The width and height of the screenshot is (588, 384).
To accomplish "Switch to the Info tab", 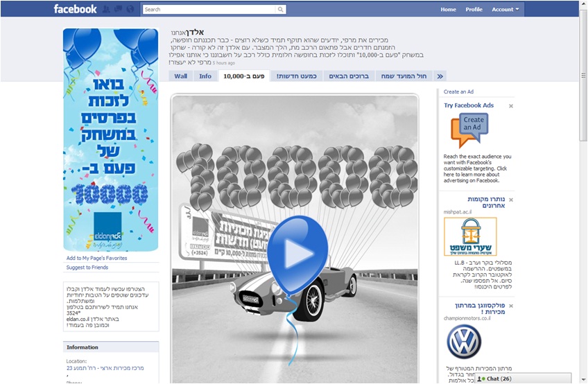I will click(205, 76).
